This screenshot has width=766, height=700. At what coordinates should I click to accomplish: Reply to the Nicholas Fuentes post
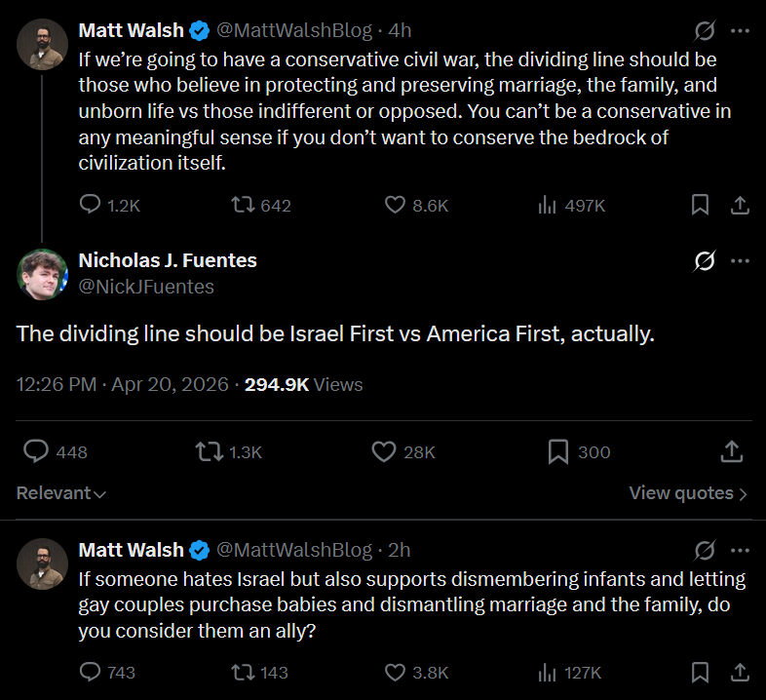[36, 451]
